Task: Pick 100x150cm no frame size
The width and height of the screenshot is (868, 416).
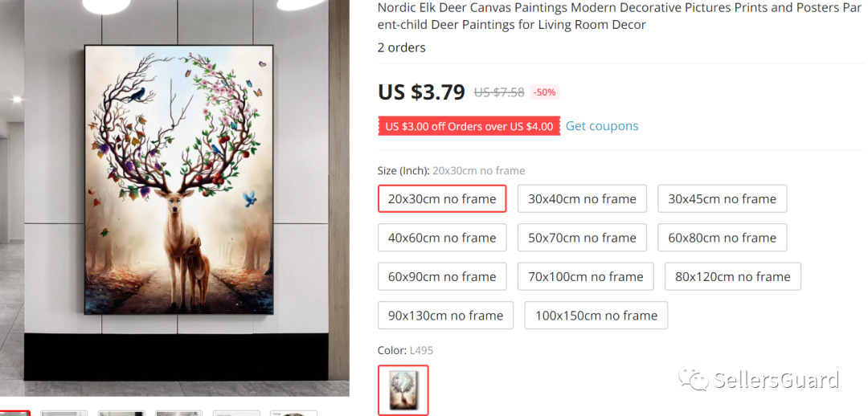Action: pos(596,315)
